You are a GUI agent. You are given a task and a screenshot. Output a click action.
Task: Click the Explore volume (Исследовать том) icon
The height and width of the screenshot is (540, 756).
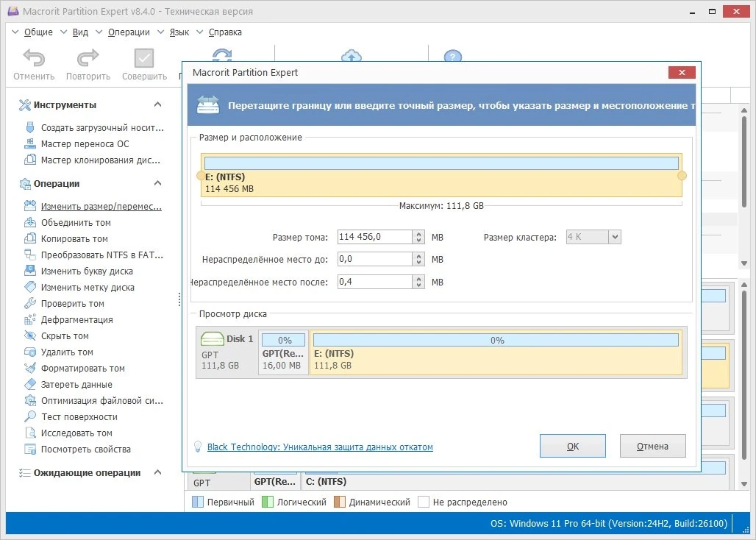point(30,433)
